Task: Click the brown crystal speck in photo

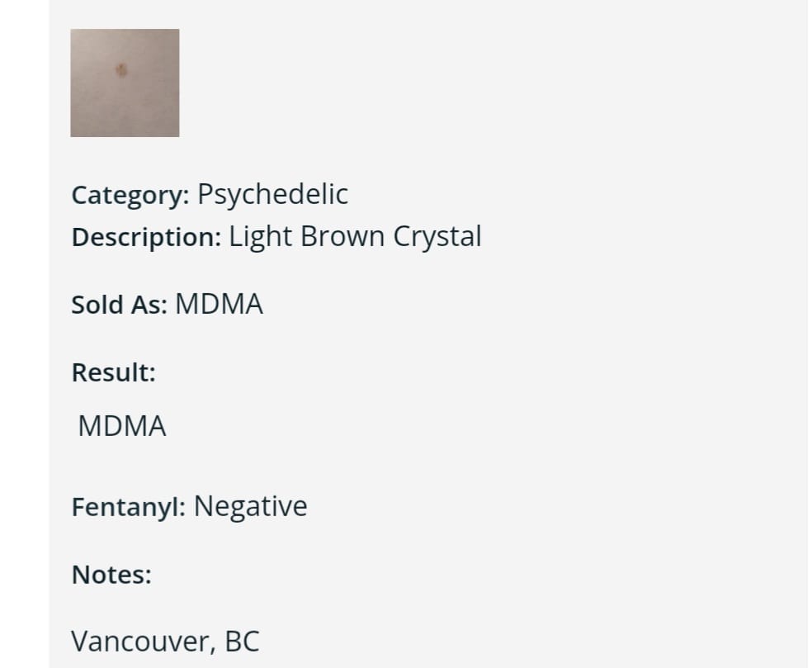Action: (121, 69)
